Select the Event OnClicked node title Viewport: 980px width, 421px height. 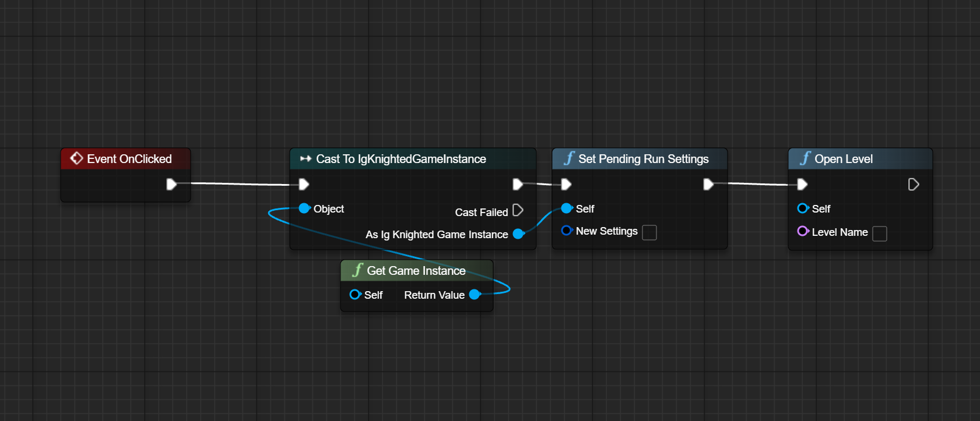[x=129, y=159]
